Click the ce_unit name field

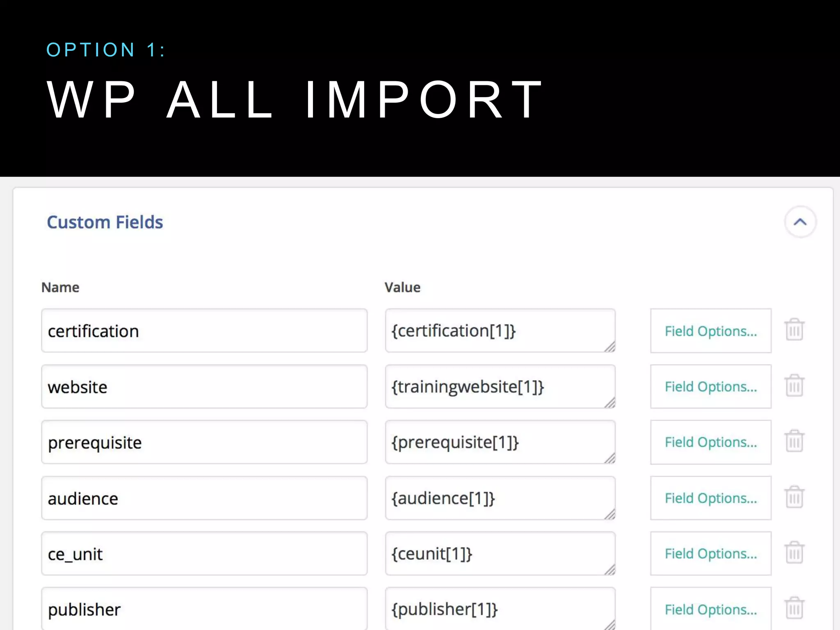[x=204, y=554]
